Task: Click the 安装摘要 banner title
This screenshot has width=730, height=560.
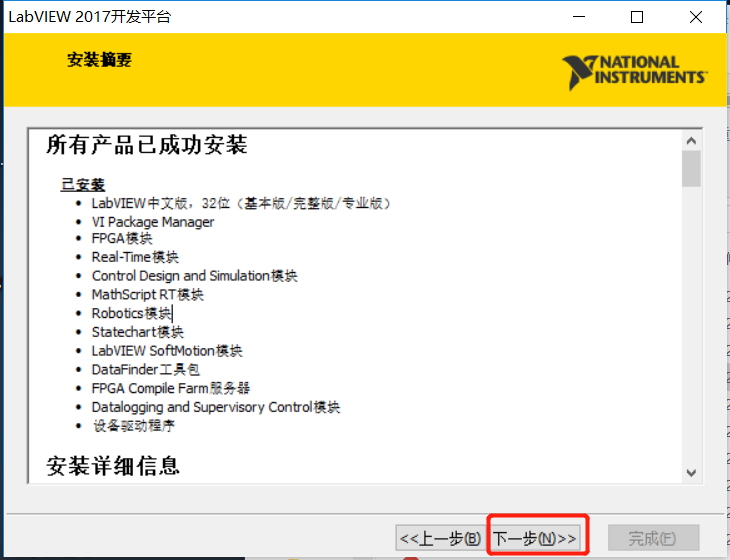Action: [100, 60]
